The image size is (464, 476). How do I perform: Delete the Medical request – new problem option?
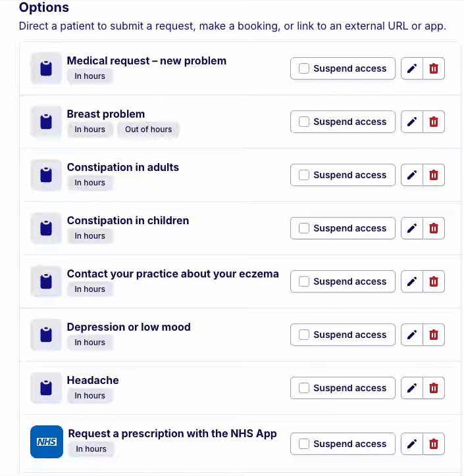pos(434,68)
